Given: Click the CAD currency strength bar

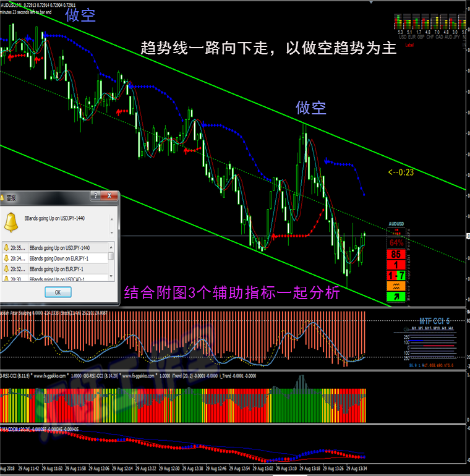Looking at the screenshot, I should (435, 22).
